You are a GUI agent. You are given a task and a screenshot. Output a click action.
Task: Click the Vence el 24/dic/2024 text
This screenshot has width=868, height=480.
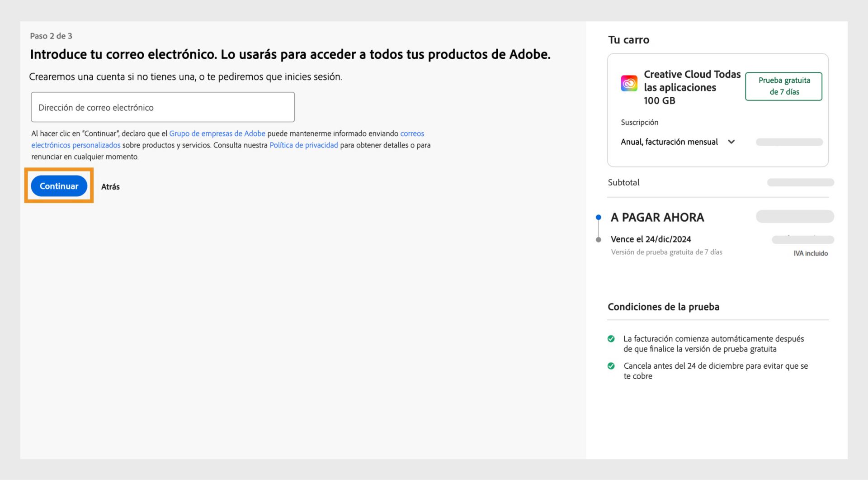pyautogui.click(x=651, y=239)
